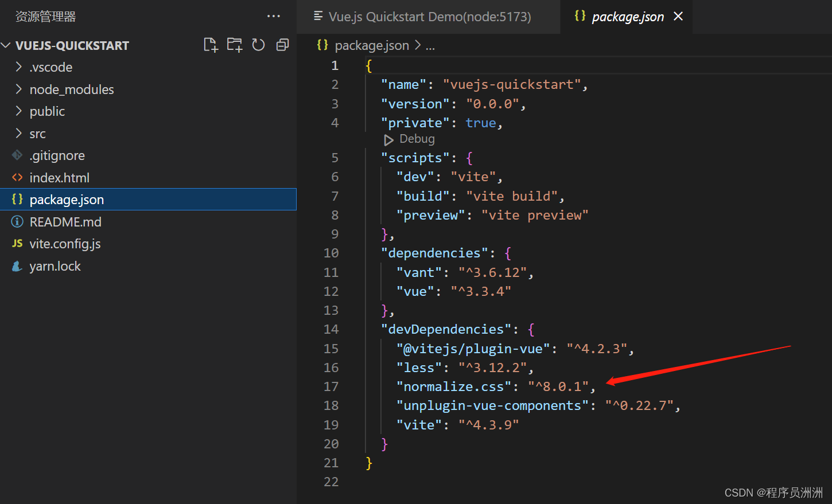
Task: Select the package.json editor tab
Action: click(627, 17)
